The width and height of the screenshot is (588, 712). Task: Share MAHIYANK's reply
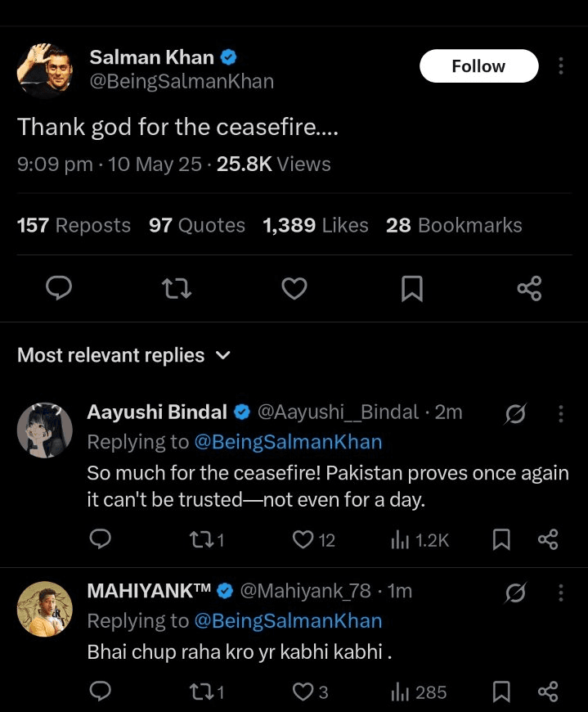click(547, 692)
